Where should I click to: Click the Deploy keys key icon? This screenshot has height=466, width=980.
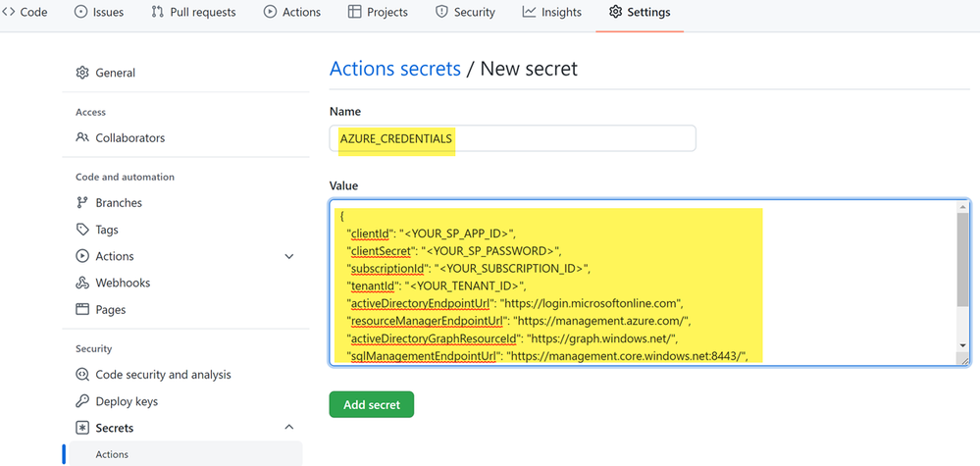(x=81, y=401)
